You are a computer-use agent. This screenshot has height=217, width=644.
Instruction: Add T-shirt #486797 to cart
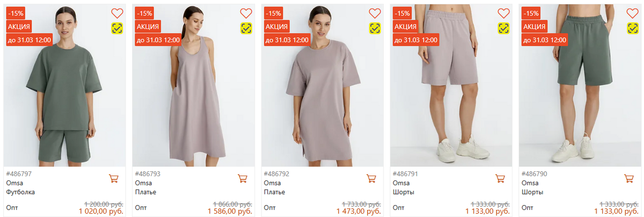[114, 178]
